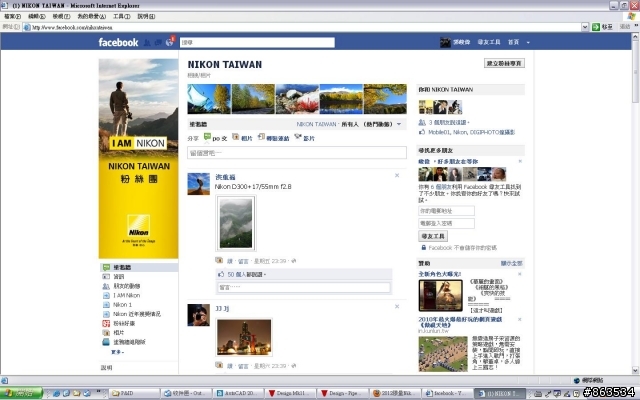Open the Favorites menu in Internet Explorer
The height and width of the screenshot is (400, 640).
(x=91, y=16)
